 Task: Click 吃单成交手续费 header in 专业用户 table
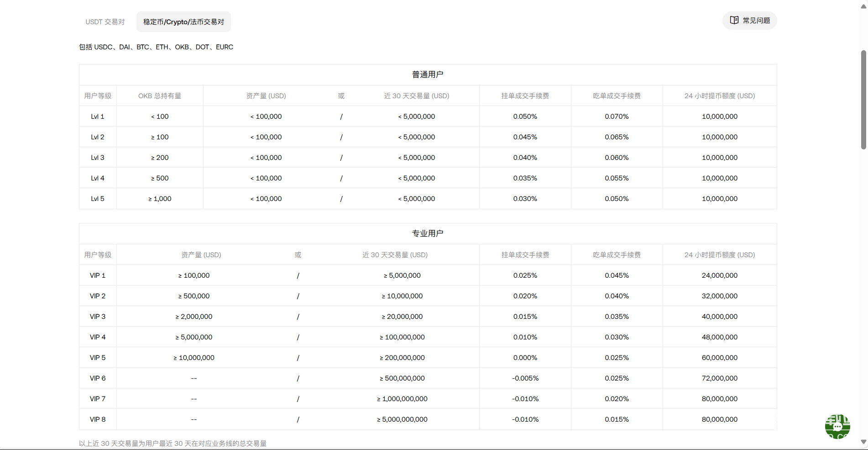click(x=617, y=255)
